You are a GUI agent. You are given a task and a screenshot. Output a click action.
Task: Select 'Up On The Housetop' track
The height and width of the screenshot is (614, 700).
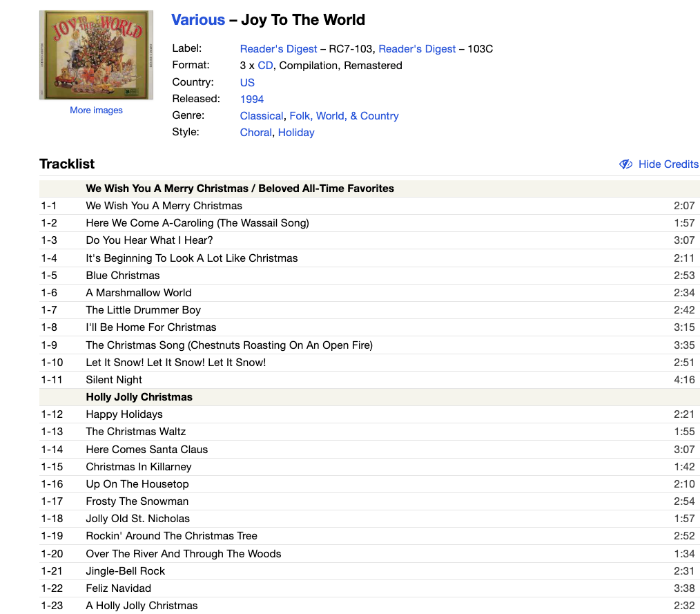point(137,484)
